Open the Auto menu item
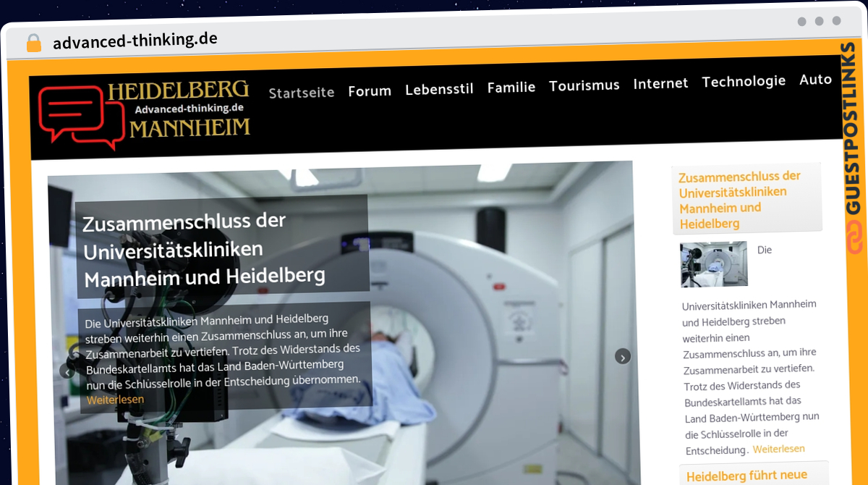868x485 pixels. coord(816,80)
